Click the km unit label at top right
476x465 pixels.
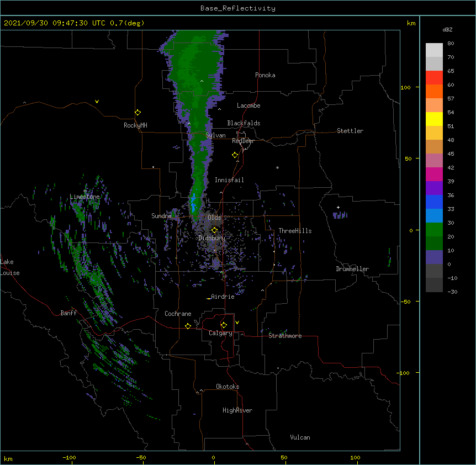pos(411,23)
